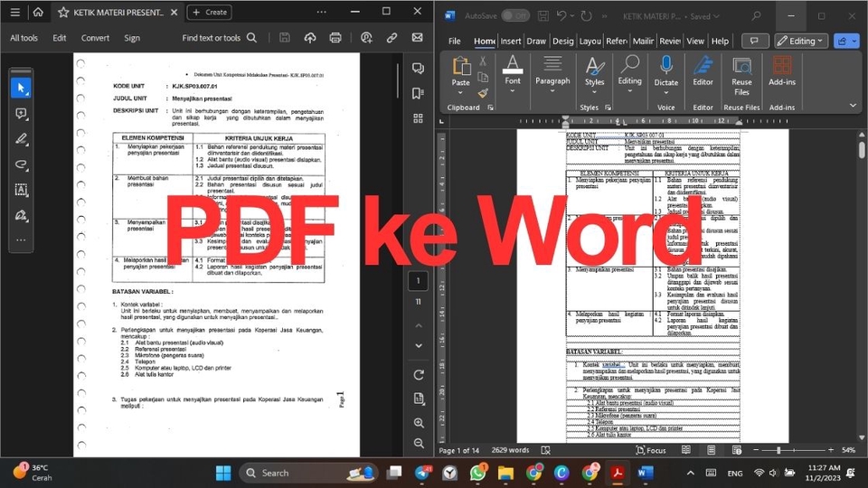
Task: Open the Undo history dropdown arrow
Action: [x=571, y=16]
